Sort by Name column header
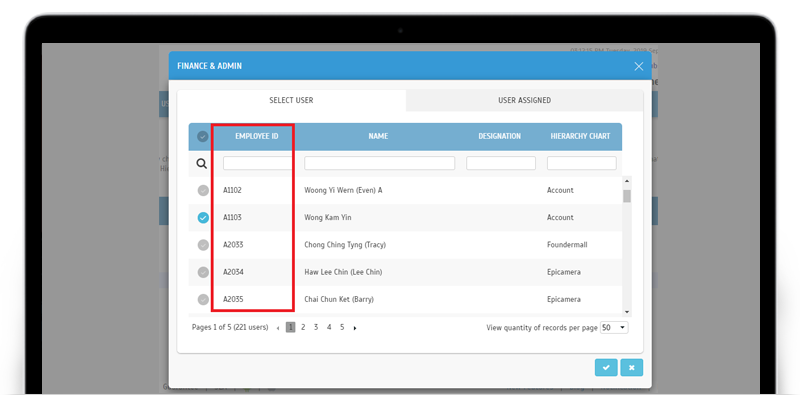 pos(378,136)
